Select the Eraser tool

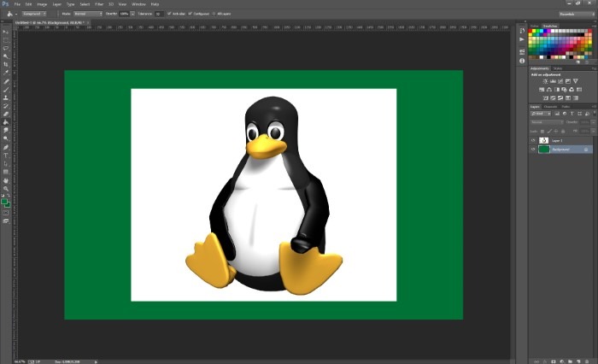tap(6, 114)
